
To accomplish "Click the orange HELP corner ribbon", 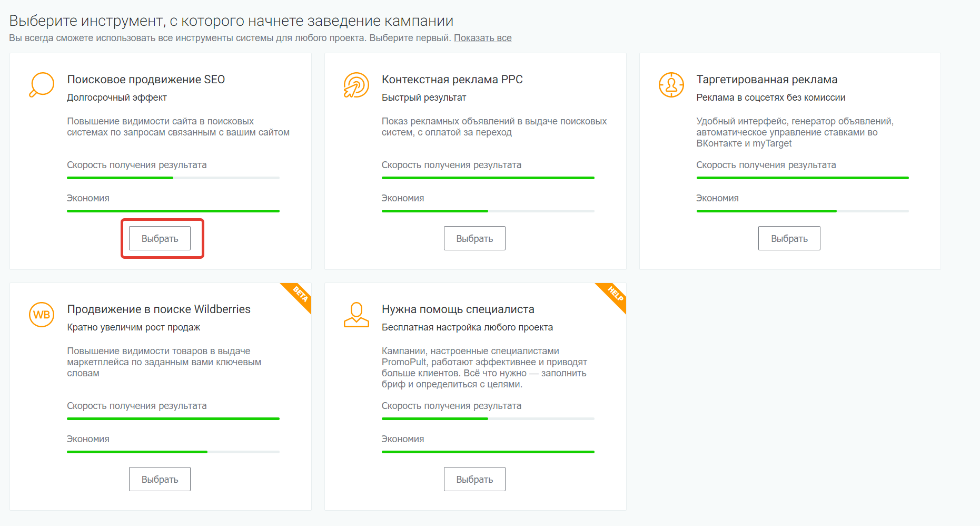I will pos(613,295).
